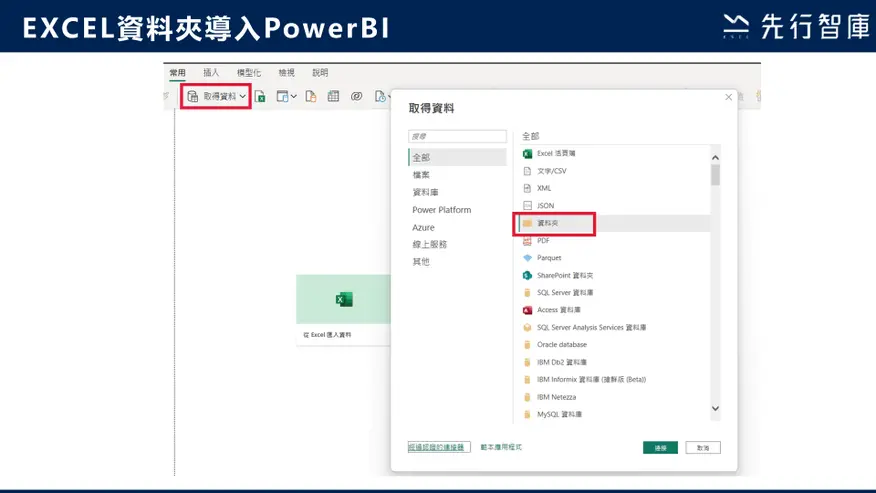Open the 經過認證的連接器 link

click(439, 447)
